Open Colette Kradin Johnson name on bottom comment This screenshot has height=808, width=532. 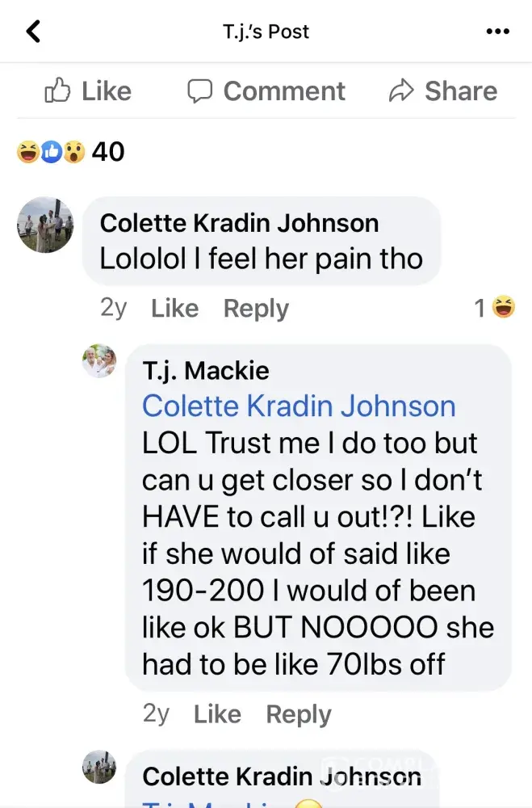[x=283, y=776]
